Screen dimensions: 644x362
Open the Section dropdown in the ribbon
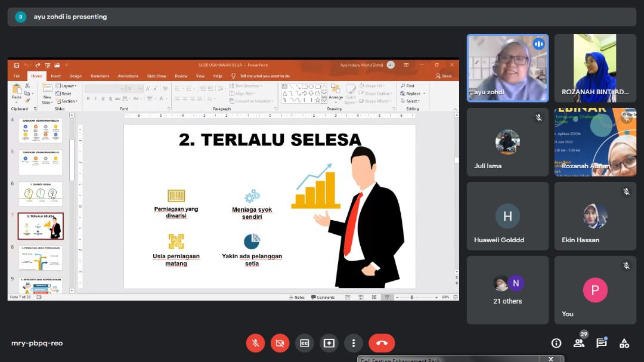coord(67,101)
